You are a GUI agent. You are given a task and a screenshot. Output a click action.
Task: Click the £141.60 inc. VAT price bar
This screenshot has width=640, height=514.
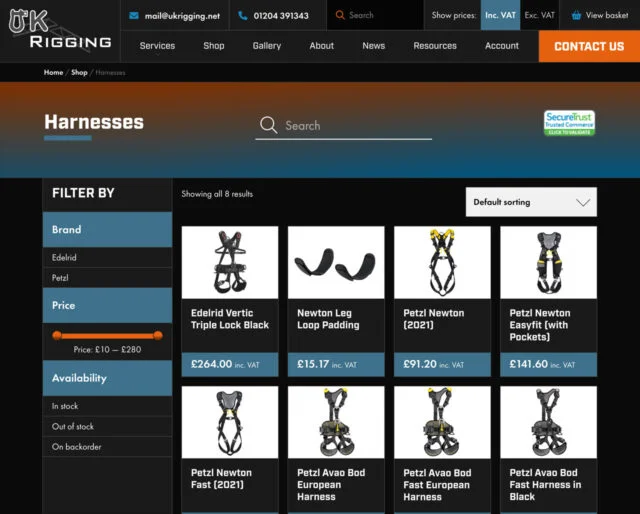click(x=549, y=364)
